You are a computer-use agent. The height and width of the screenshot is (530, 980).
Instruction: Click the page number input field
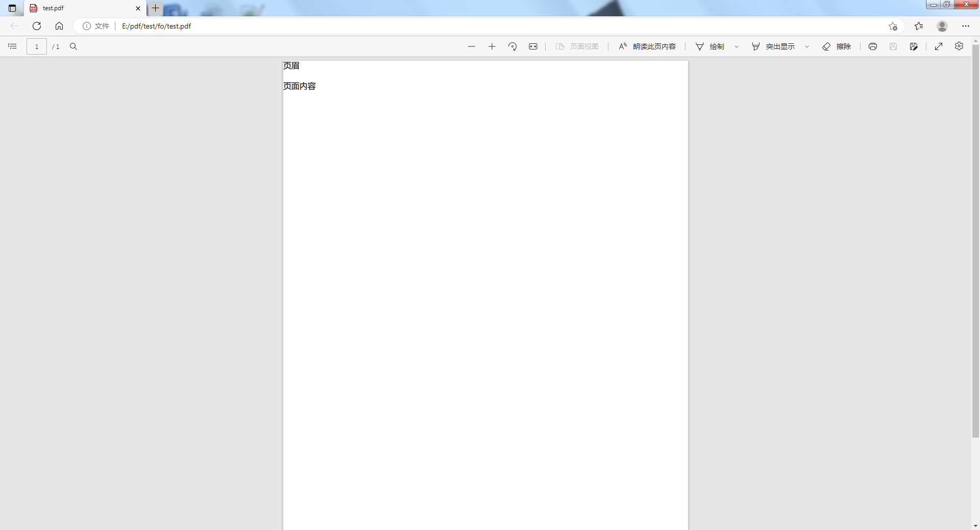37,46
